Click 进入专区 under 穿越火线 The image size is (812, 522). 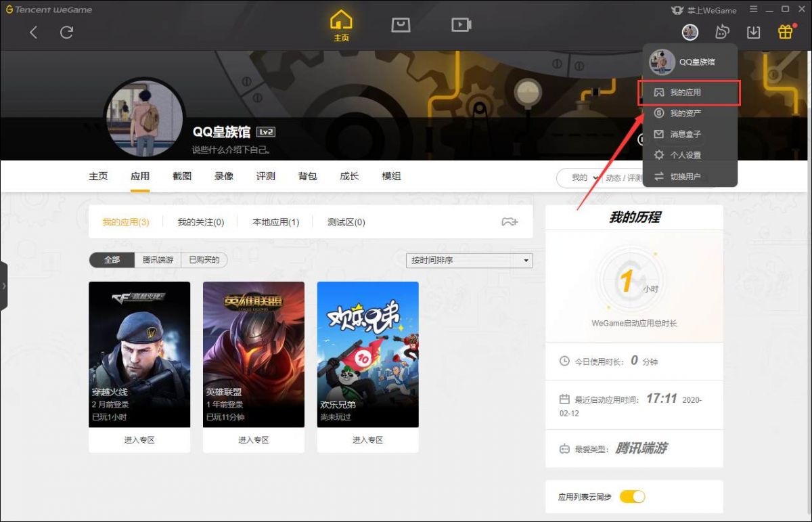pos(139,440)
